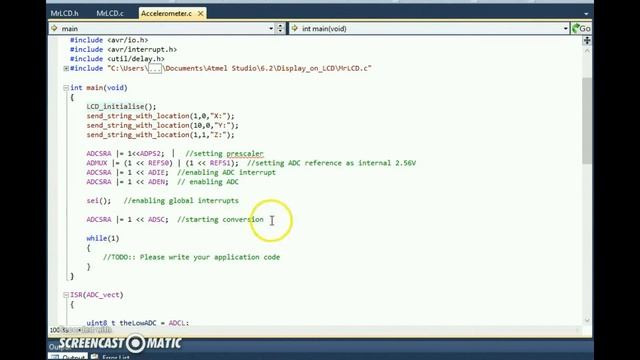Click the //enabling ADC interrupt comment
The image size is (640, 360).
[x=227, y=172]
